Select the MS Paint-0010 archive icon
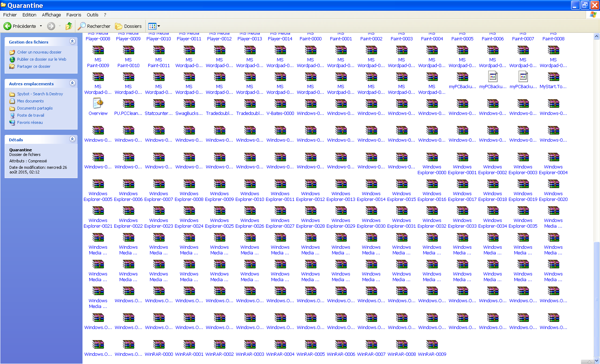Viewport: 600px width, 364px height. tap(128, 50)
